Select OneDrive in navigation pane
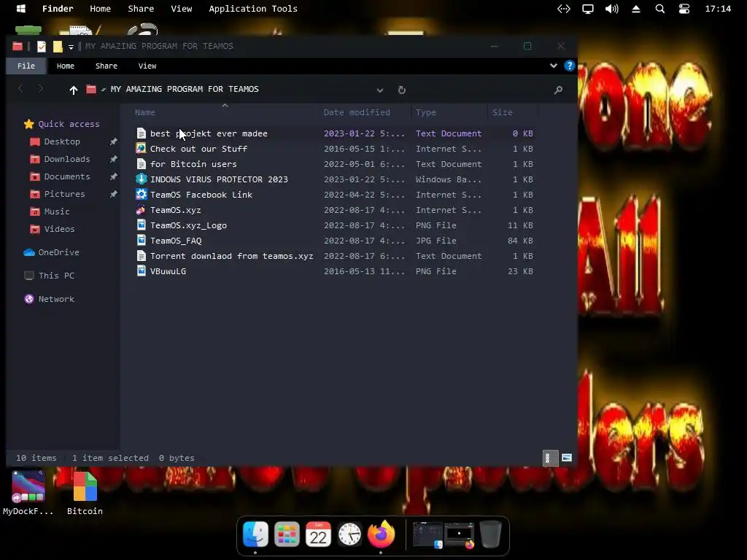The height and width of the screenshot is (560, 747). click(52, 252)
